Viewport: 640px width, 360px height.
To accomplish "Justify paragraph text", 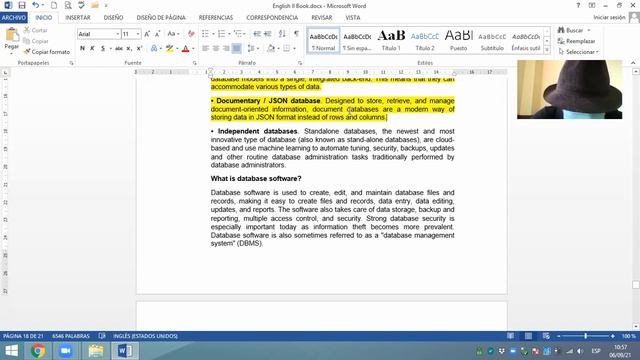I will (x=237, y=49).
